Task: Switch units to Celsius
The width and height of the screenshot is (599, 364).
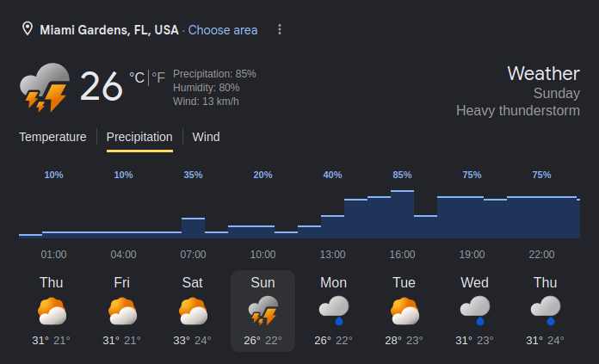Action: [137, 78]
